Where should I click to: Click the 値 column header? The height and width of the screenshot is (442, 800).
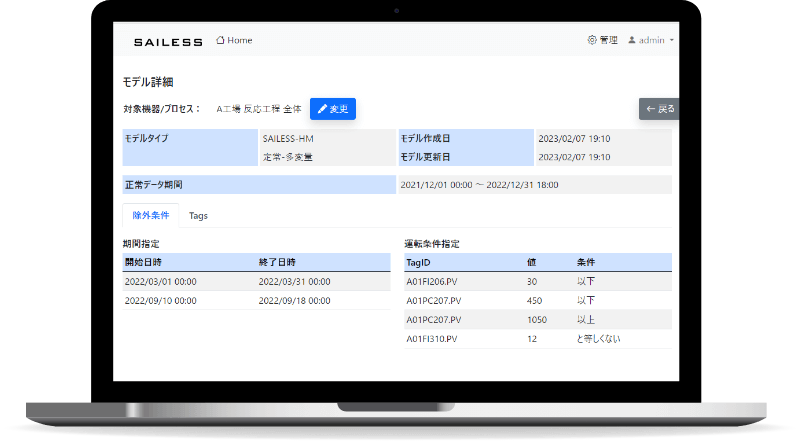(531, 262)
